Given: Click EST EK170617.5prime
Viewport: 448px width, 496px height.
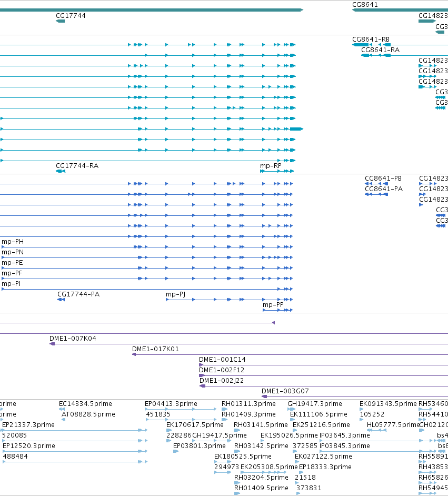Looking at the screenshot, I should tap(195, 425).
